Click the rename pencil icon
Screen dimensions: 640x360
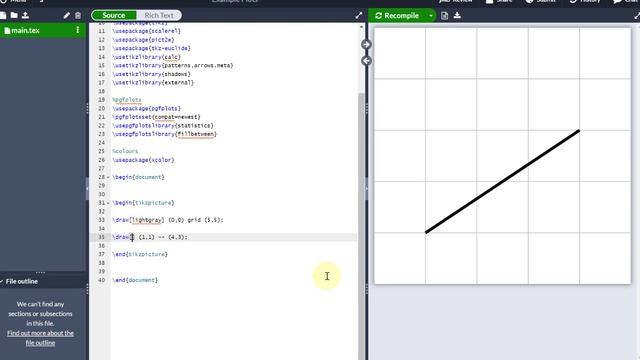[67, 16]
